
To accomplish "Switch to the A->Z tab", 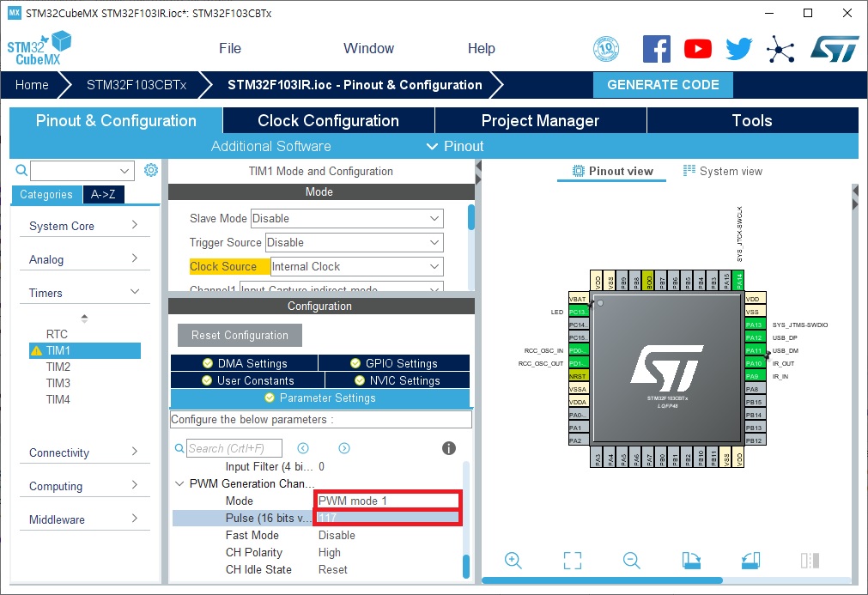I will pos(104,195).
